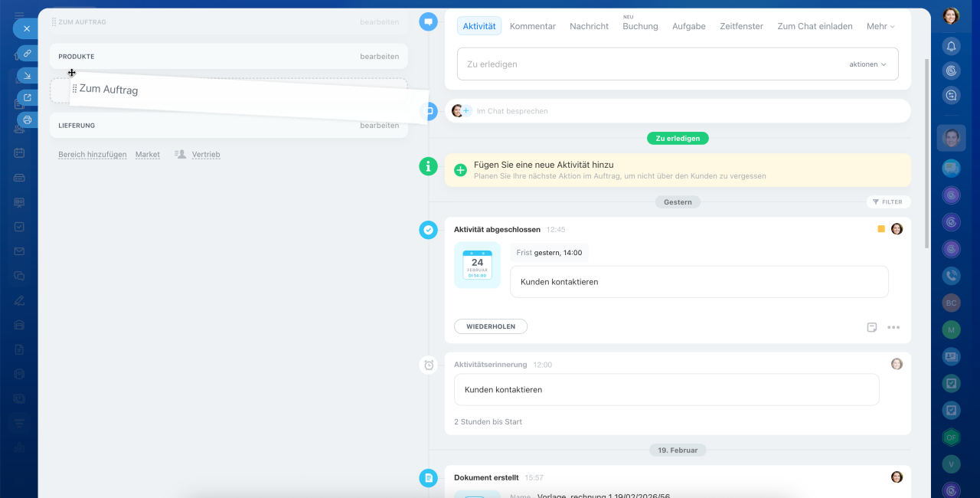Click the copy link icon on the side panel

point(28,54)
